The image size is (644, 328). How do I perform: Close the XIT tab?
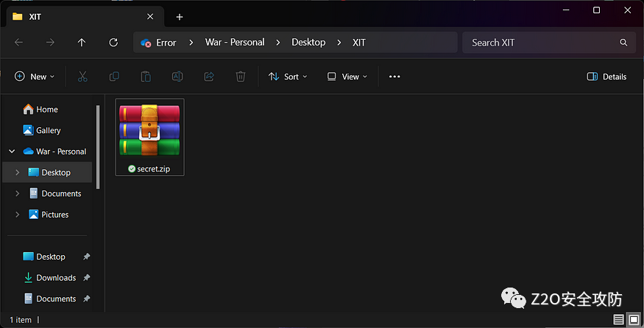[150, 16]
